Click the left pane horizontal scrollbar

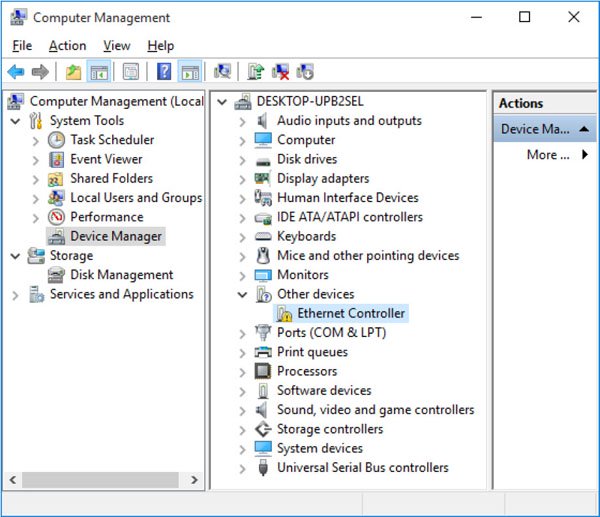[x=100, y=481]
